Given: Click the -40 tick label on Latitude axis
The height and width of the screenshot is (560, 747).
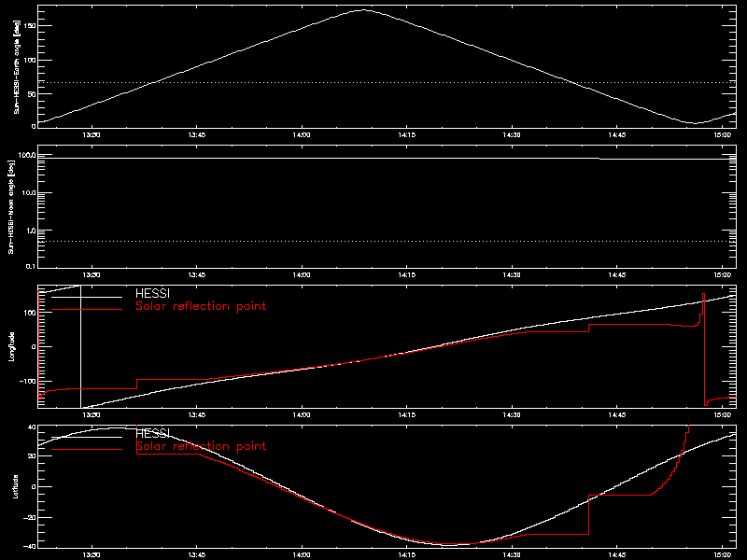Looking at the screenshot, I should (x=30, y=546).
